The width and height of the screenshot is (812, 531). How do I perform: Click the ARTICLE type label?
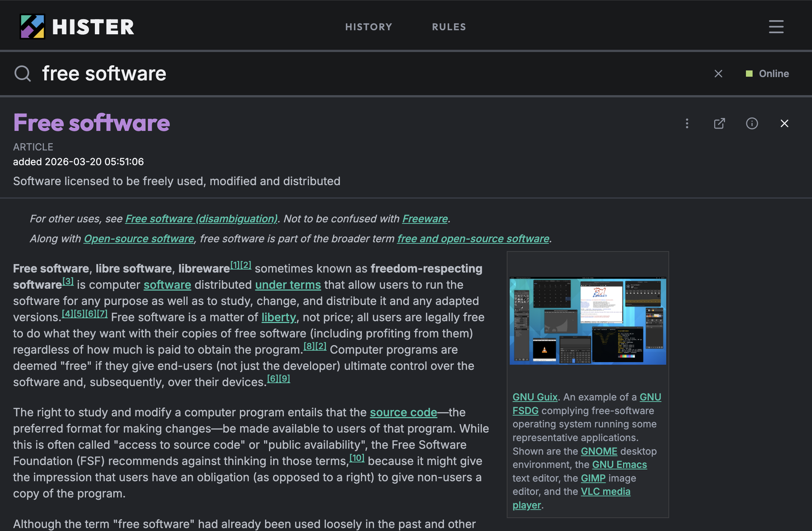33,147
